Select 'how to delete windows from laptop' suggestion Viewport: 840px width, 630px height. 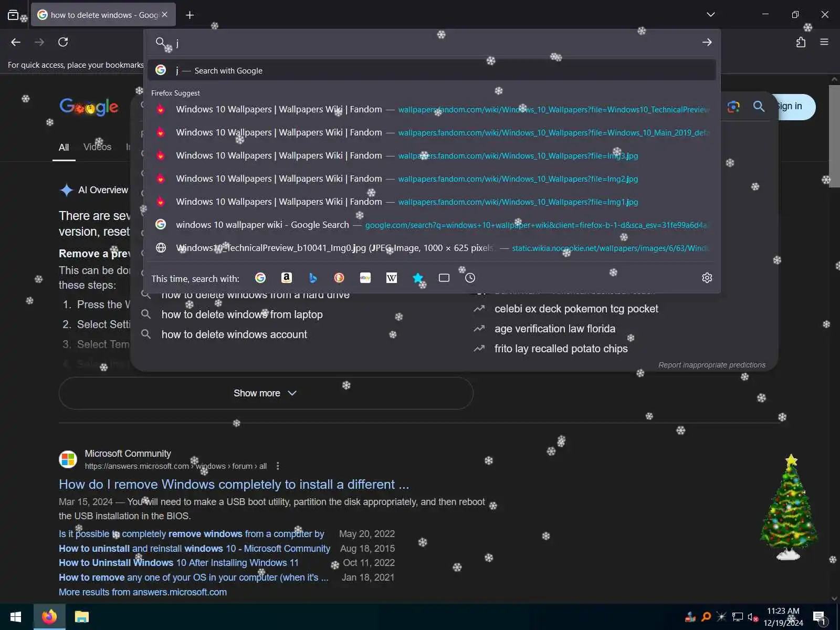click(x=242, y=314)
